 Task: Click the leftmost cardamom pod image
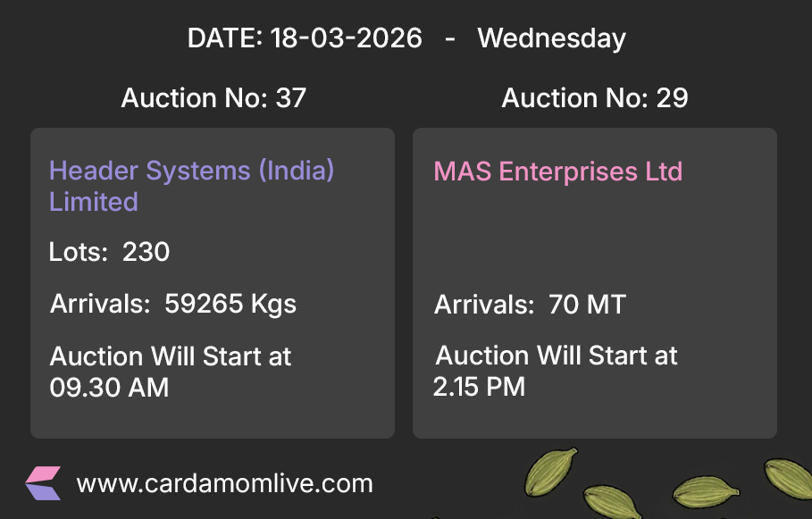(553, 473)
